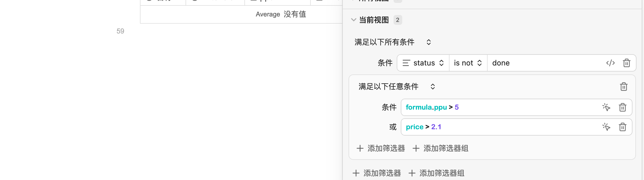The width and height of the screenshot is (644, 180).
Task: Add a filter group to the current view
Action: (x=437, y=173)
